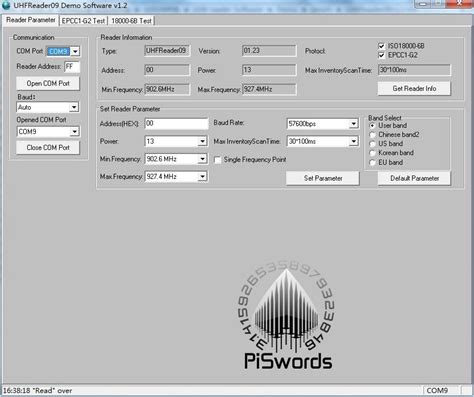Click the Close COM Port button

tap(48, 147)
